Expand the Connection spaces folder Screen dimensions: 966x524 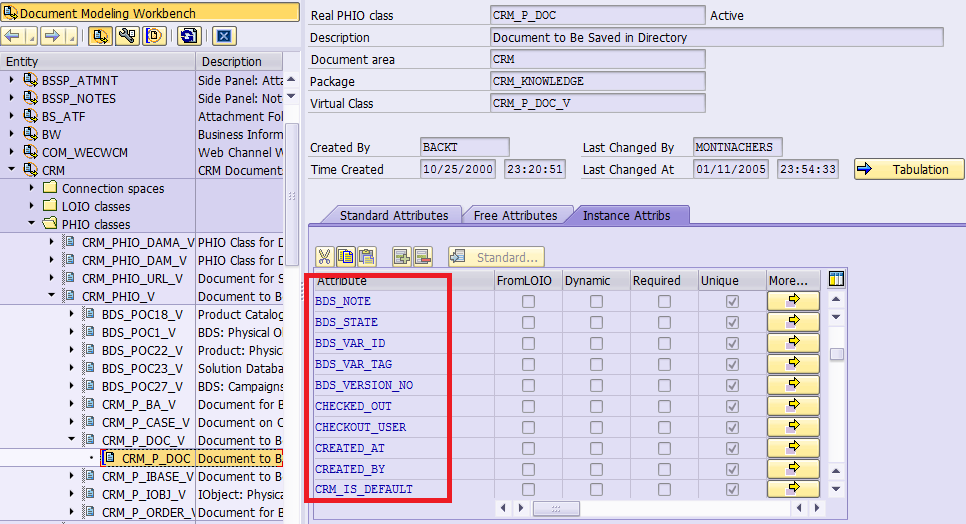click(x=32, y=187)
